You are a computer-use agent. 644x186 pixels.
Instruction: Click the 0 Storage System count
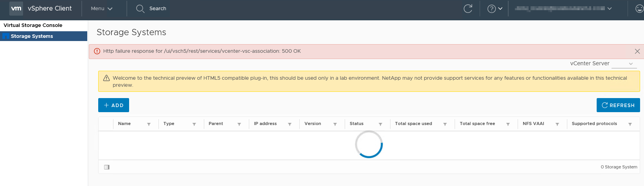(619, 167)
